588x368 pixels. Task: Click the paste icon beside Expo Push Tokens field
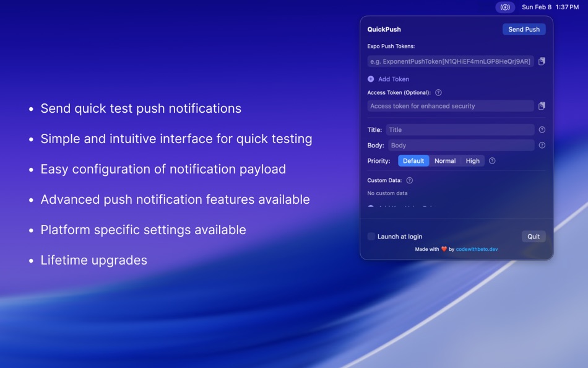click(542, 61)
